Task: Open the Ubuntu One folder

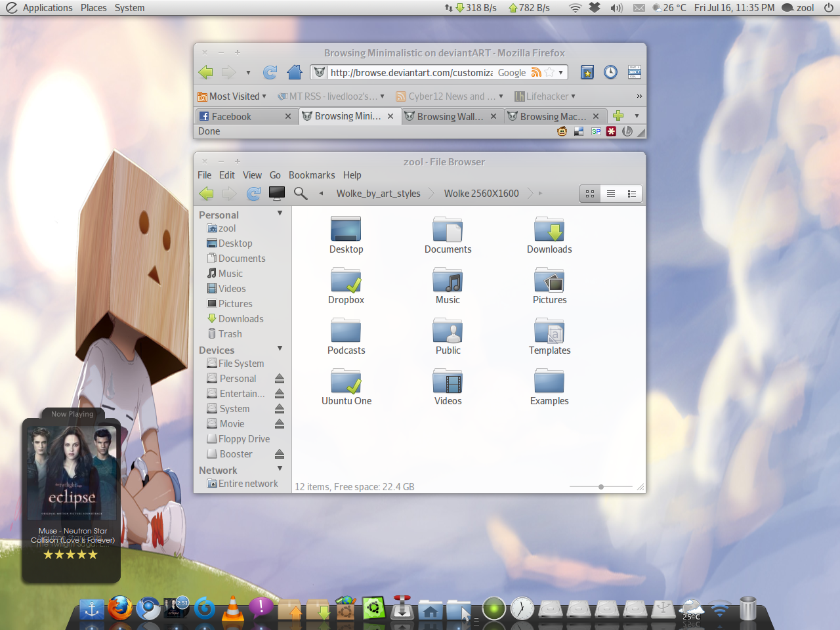Action: point(346,381)
